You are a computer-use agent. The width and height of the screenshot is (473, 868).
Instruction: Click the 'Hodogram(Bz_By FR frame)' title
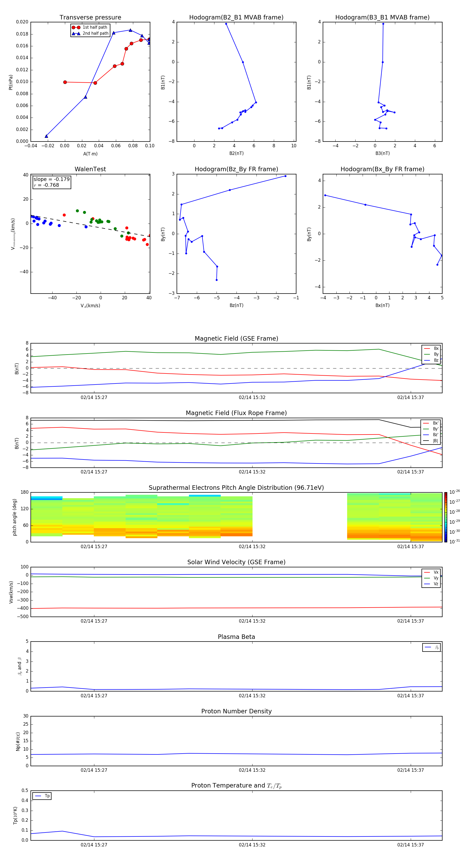click(236, 169)
